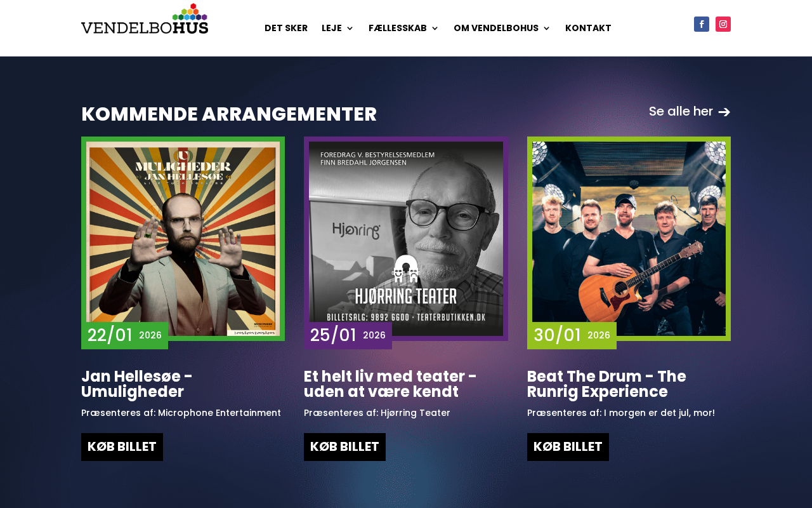
Task: Open the Kontakt menu item
Action: pyautogui.click(x=588, y=28)
